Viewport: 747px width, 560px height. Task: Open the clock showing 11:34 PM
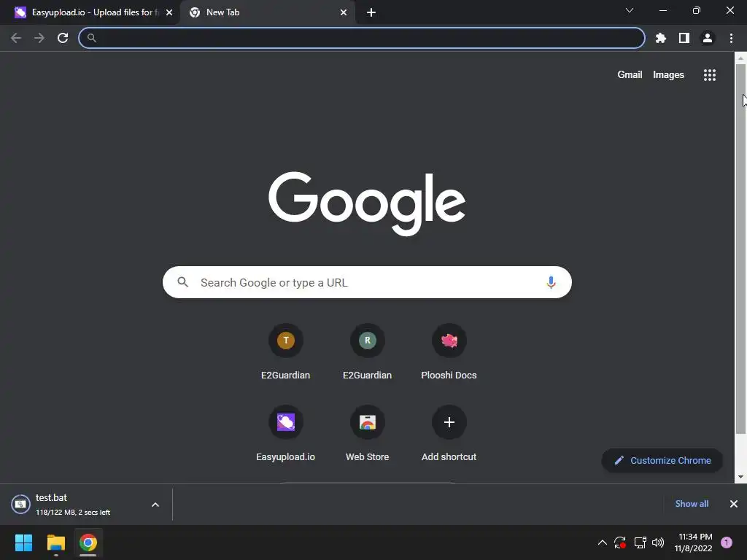693,542
